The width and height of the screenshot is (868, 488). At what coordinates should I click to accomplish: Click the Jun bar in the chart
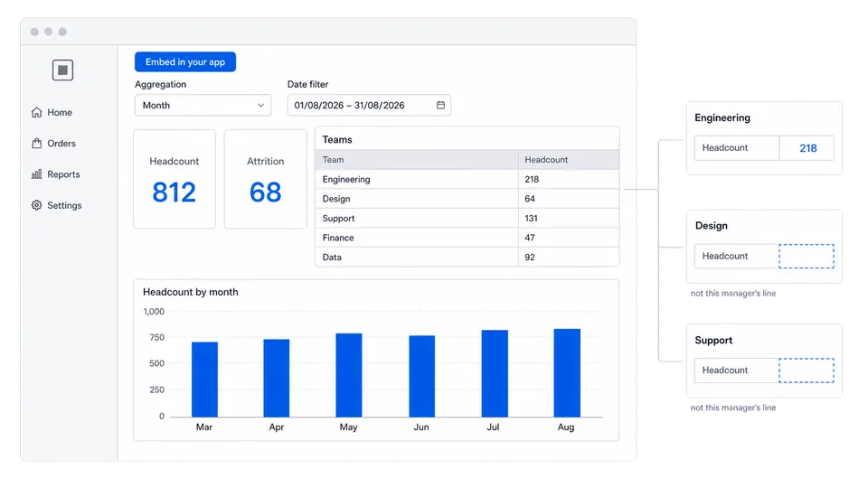click(x=422, y=376)
